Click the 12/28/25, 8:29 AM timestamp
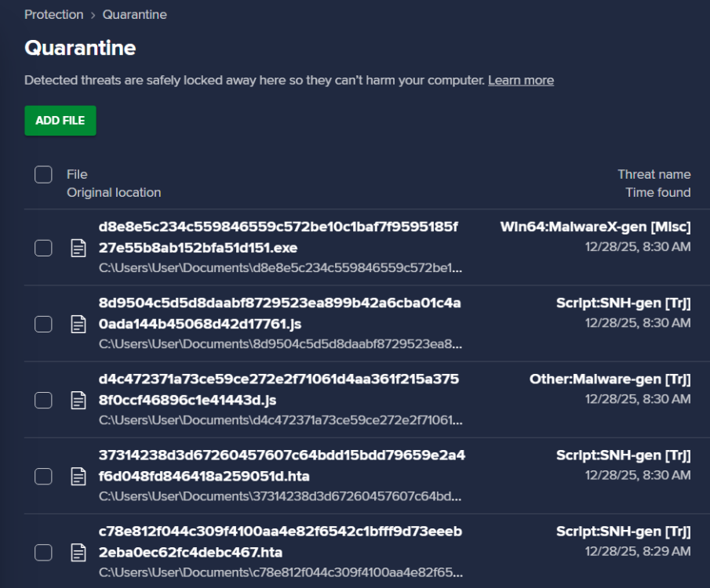The height and width of the screenshot is (588, 710). pos(638,551)
